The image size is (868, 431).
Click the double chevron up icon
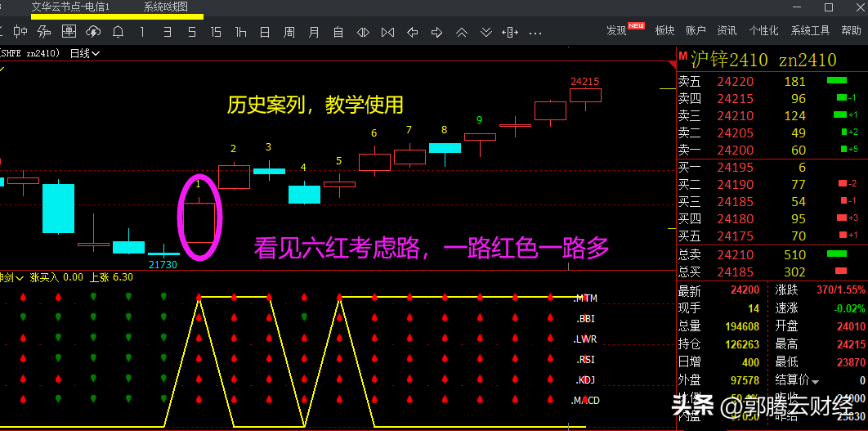[x=462, y=32]
